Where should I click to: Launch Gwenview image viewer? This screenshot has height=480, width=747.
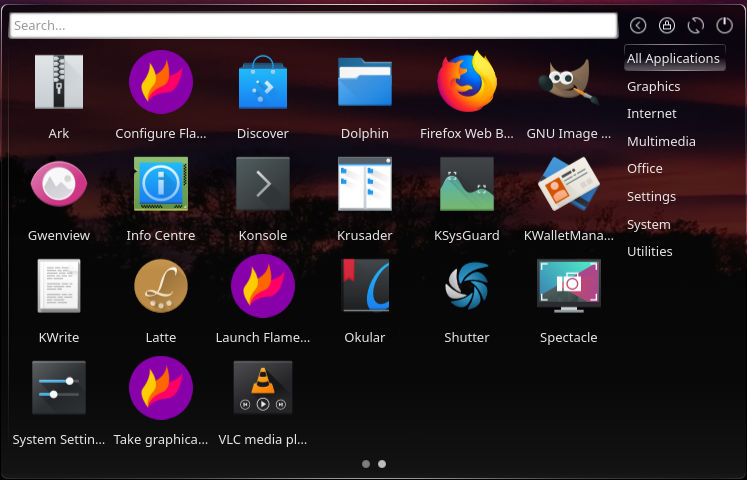point(59,184)
